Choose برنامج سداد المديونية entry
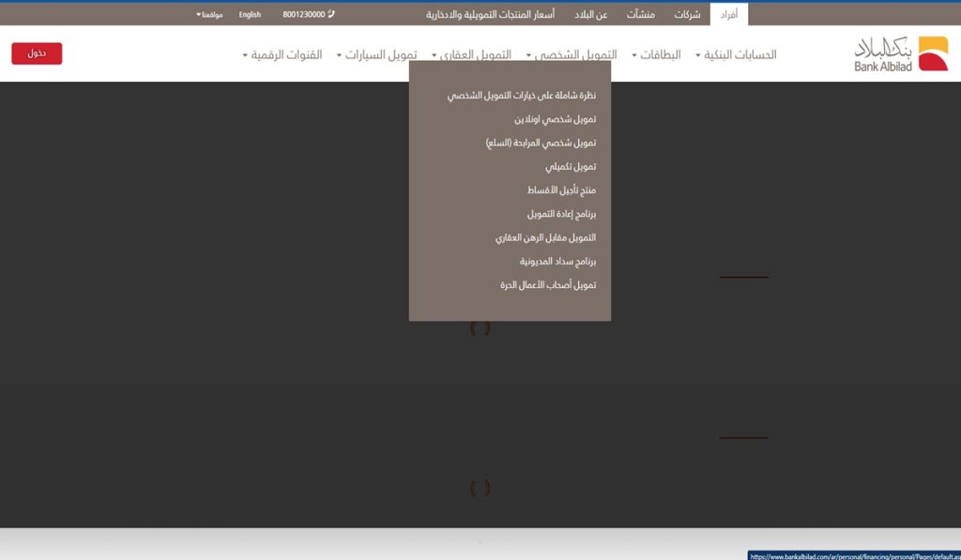This screenshot has height=560, width=961. point(557,261)
